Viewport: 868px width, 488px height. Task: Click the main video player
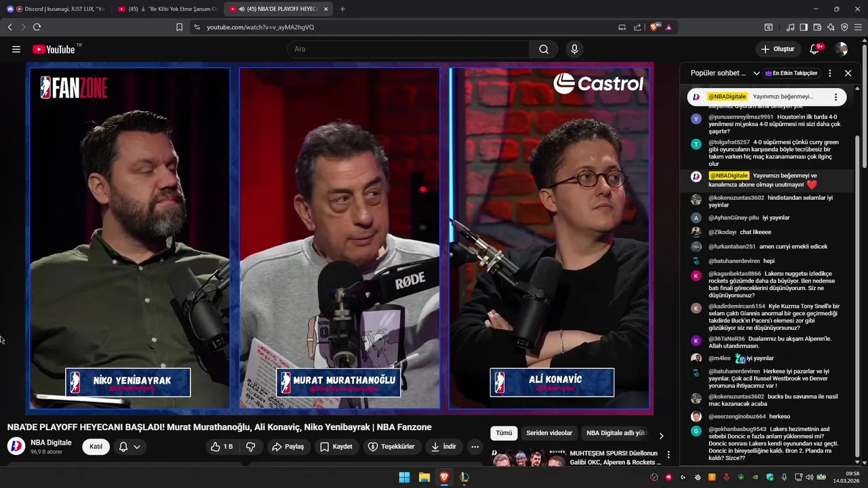tap(340, 238)
